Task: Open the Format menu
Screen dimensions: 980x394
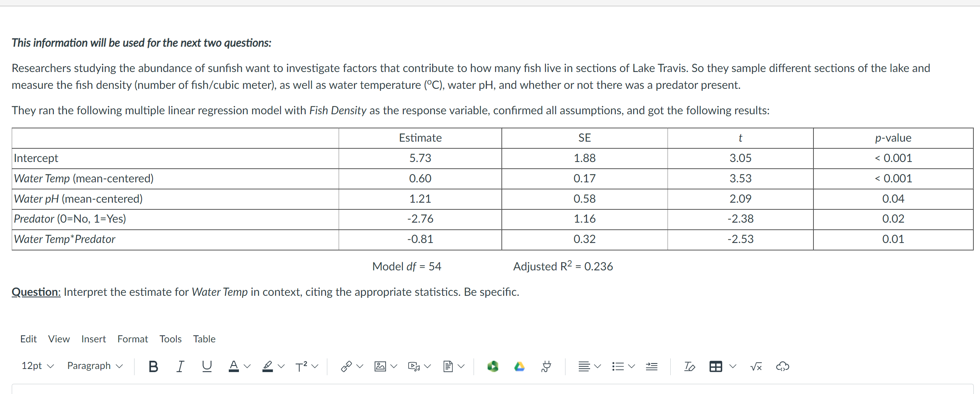Action: pos(133,339)
